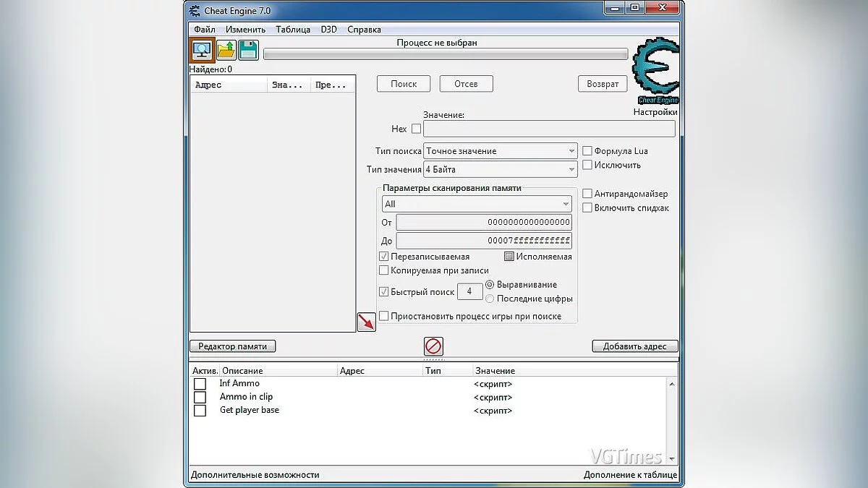Click the Поиск button
This screenshot has height=488, width=868.
pyautogui.click(x=403, y=83)
